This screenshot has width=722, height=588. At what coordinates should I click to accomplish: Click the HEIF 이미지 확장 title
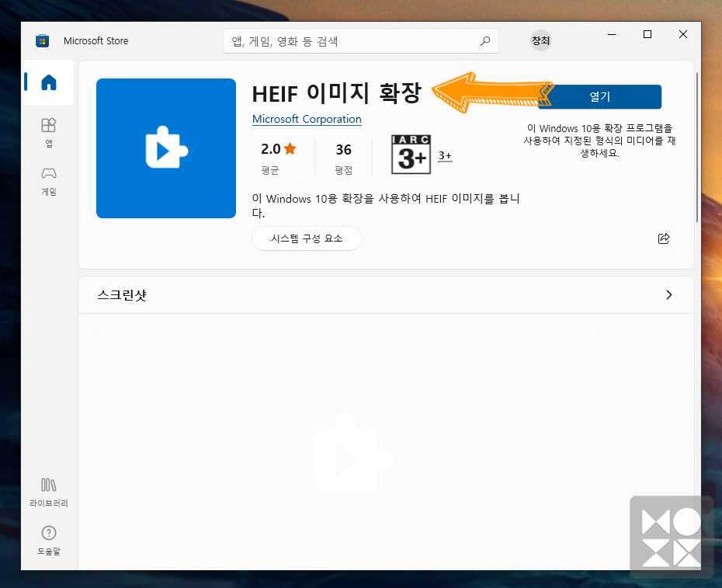click(337, 93)
